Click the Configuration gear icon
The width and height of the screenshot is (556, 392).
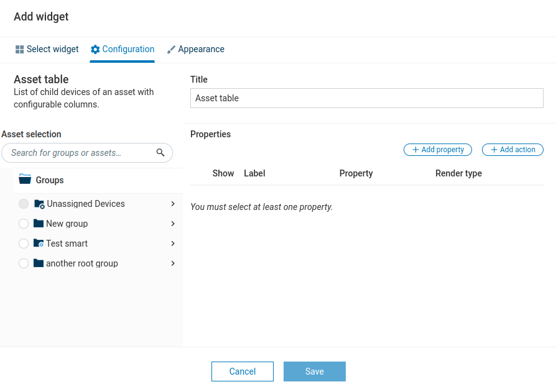pyautogui.click(x=95, y=50)
